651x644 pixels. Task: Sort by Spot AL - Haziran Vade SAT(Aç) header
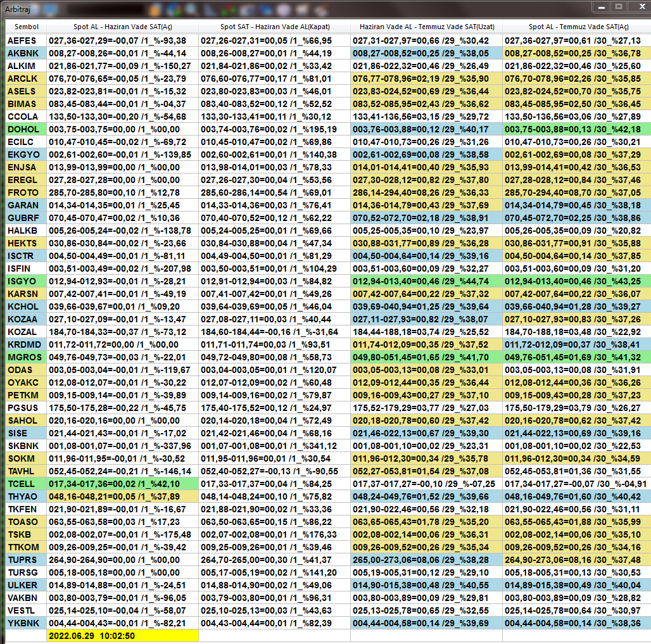pos(122,27)
